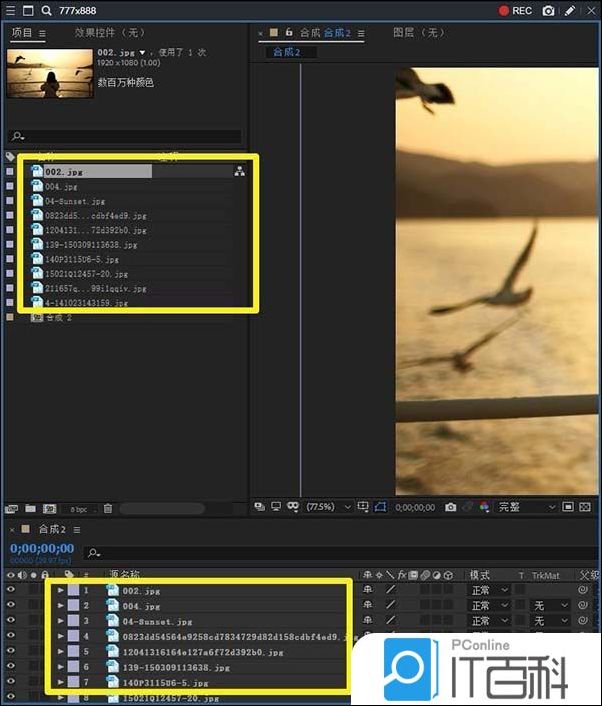
Task: Click the REC record button
Action: point(516,10)
